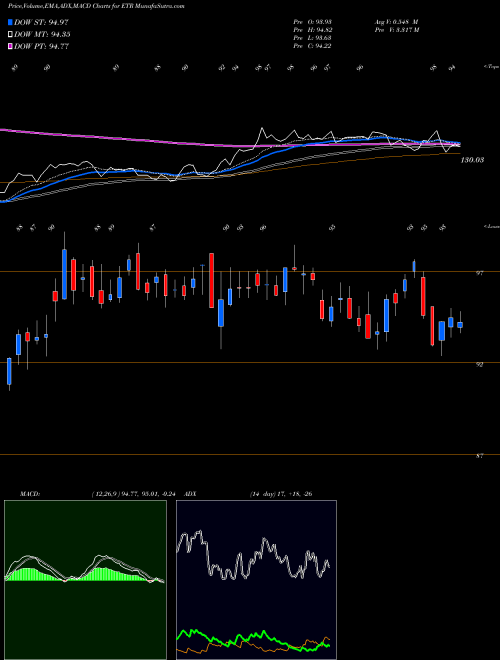
Task: Open the green MACD histogram panel
Action: 85,580
